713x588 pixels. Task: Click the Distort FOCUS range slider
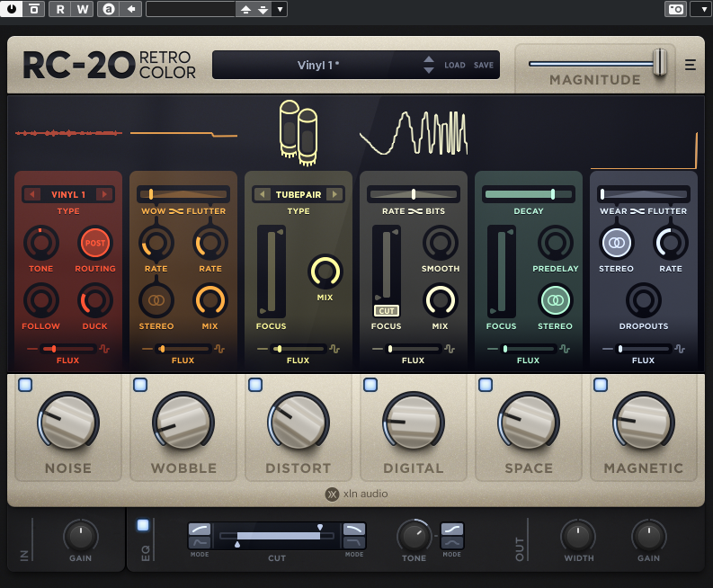point(272,272)
